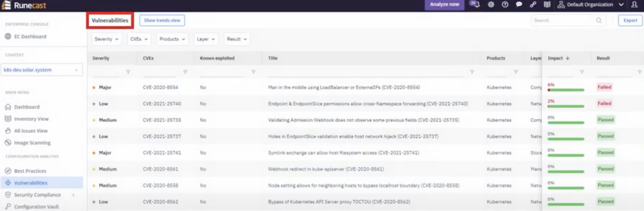Image resolution: width=644 pixels, height=211 pixels.
Task: Click the Title column filter funnel
Action: (472, 72)
